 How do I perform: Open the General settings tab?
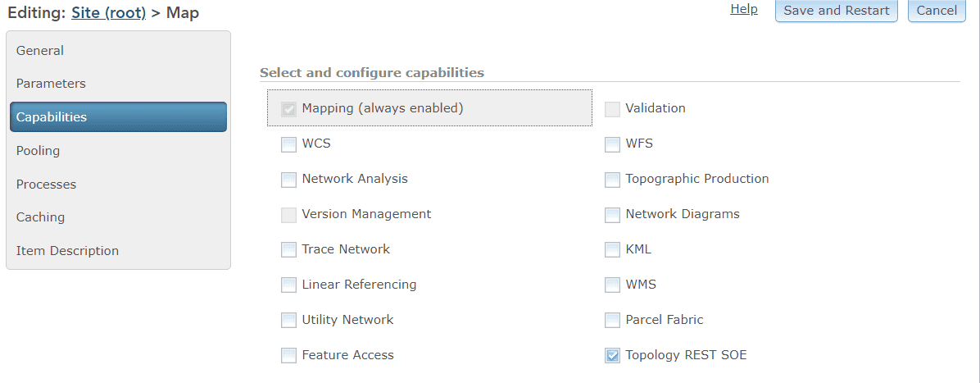[x=40, y=51]
